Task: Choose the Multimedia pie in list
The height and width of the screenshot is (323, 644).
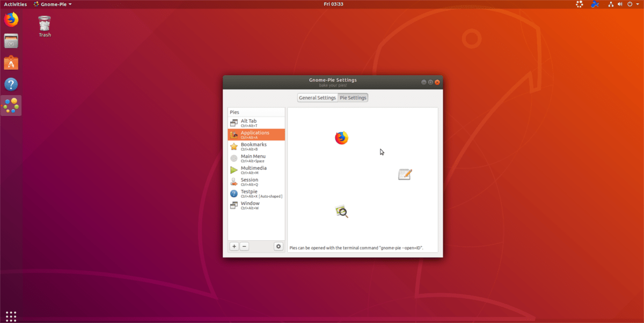Action: [x=256, y=170]
